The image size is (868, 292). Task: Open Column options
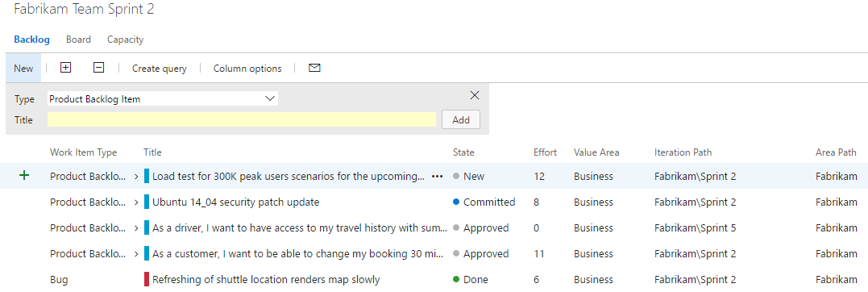[247, 68]
